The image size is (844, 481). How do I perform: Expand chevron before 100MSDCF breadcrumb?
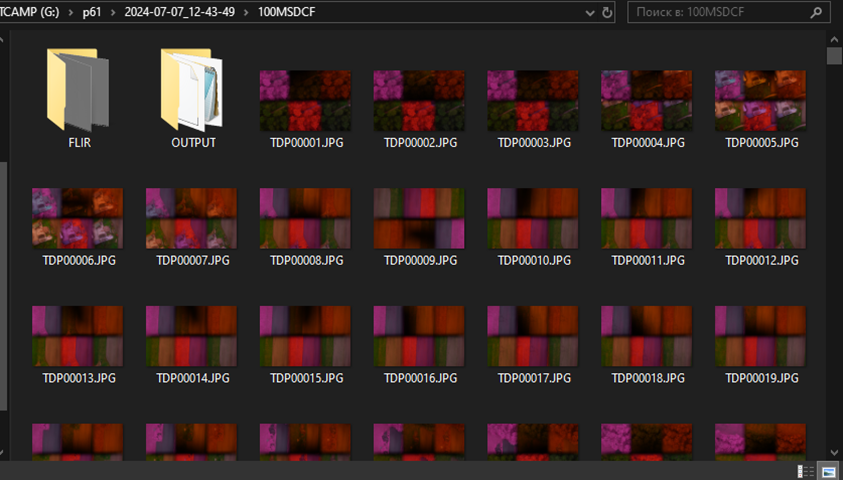[247, 12]
